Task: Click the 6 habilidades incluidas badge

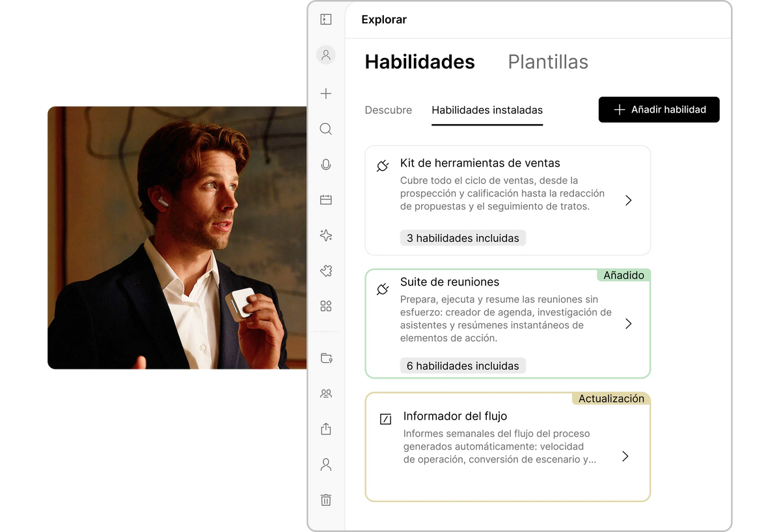Action: tap(463, 366)
